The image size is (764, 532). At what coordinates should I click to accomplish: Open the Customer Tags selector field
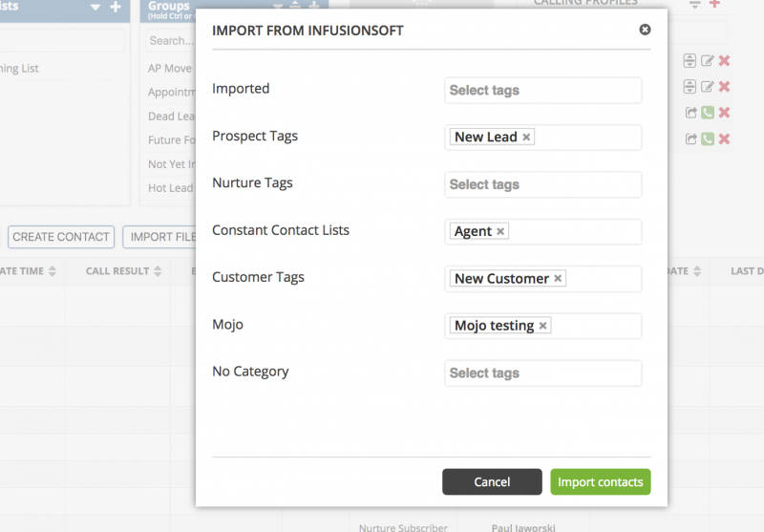pos(542,279)
